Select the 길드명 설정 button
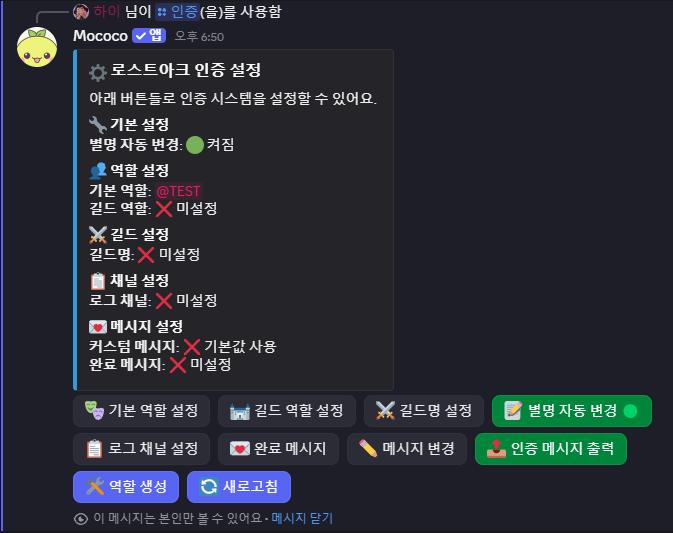Viewport: 673px width, 533px height. (424, 411)
